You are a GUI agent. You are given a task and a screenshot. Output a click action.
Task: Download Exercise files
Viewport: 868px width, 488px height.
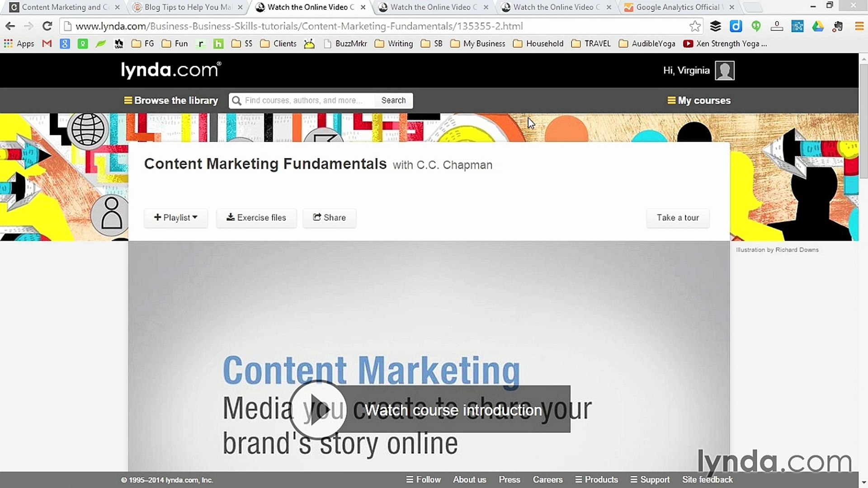tap(256, 218)
